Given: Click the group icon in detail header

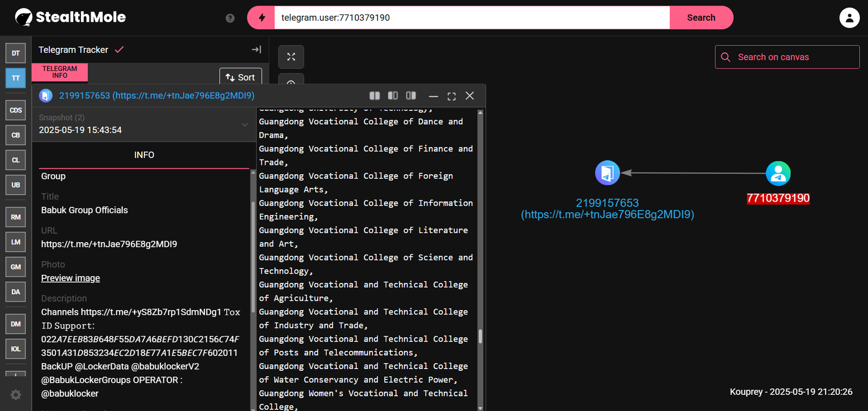Looking at the screenshot, I should (46, 96).
